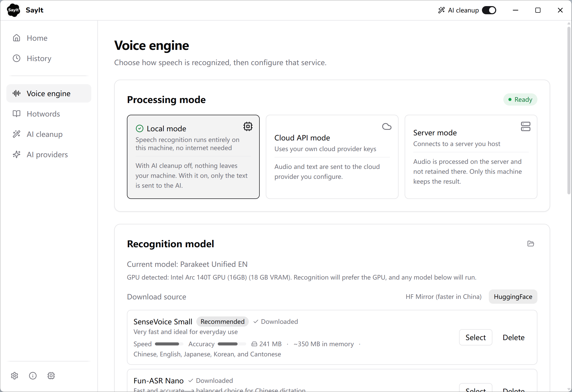Toggle the AI cleanup switch off
The height and width of the screenshot is (392, 572).
tap(489, 10)
